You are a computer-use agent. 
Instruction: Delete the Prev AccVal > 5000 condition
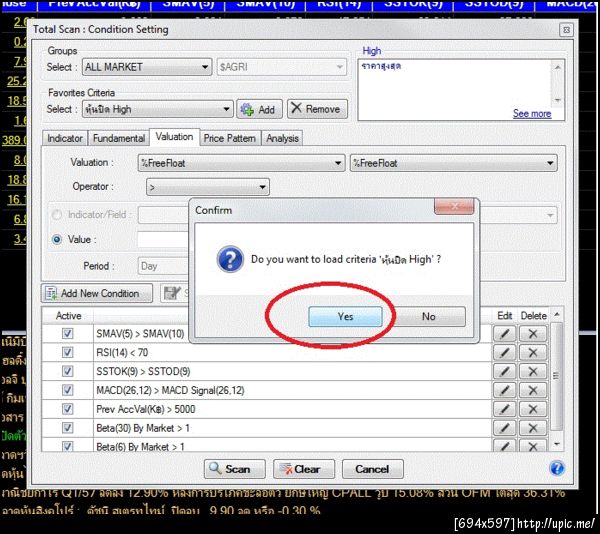click(532, 409)
